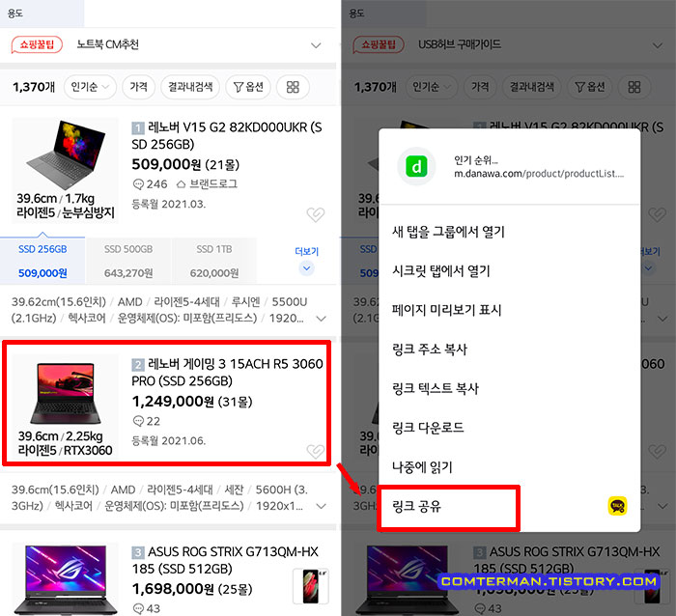
Task: Click 링크 주소 복사 in menu
Action: [x=430, y=350]
